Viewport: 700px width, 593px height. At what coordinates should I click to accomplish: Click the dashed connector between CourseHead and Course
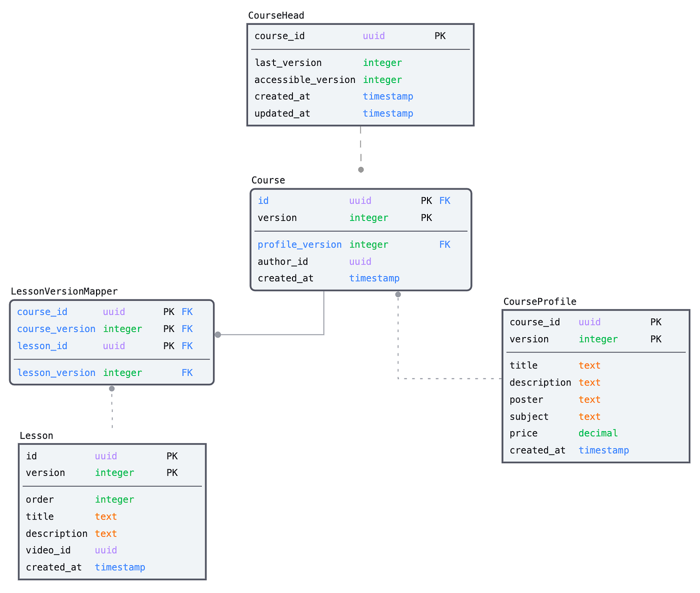(360, 147)
